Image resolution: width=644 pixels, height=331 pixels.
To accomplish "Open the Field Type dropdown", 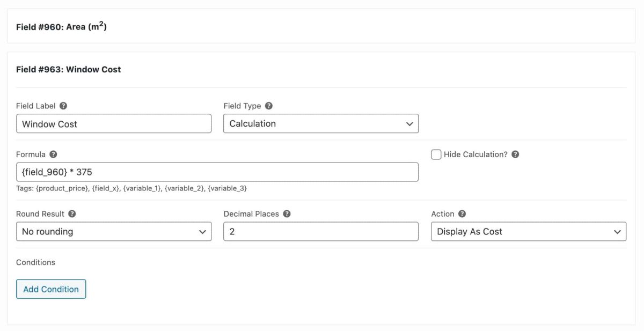I will tap(321, 123).
